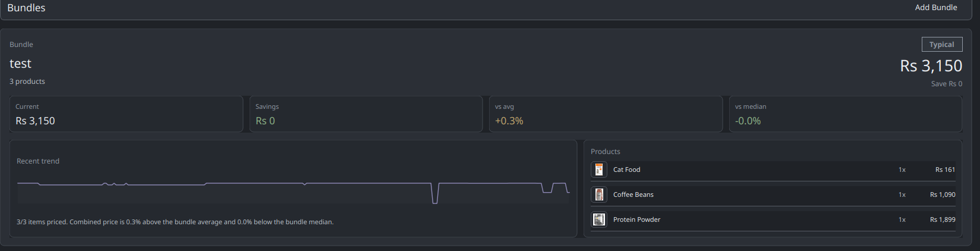
Task: Click the 1x quantity for Coffee Beans
Action: 902,194
